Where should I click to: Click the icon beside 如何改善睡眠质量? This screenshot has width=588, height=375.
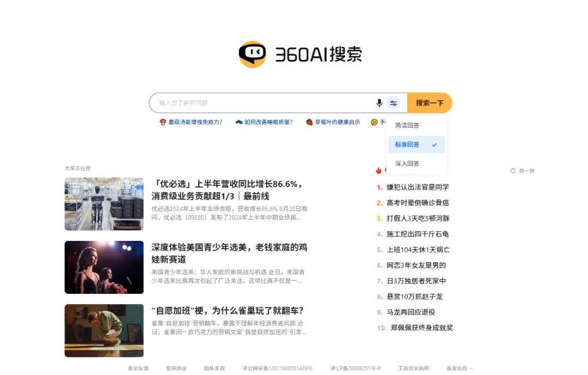(x=239, y=123)
